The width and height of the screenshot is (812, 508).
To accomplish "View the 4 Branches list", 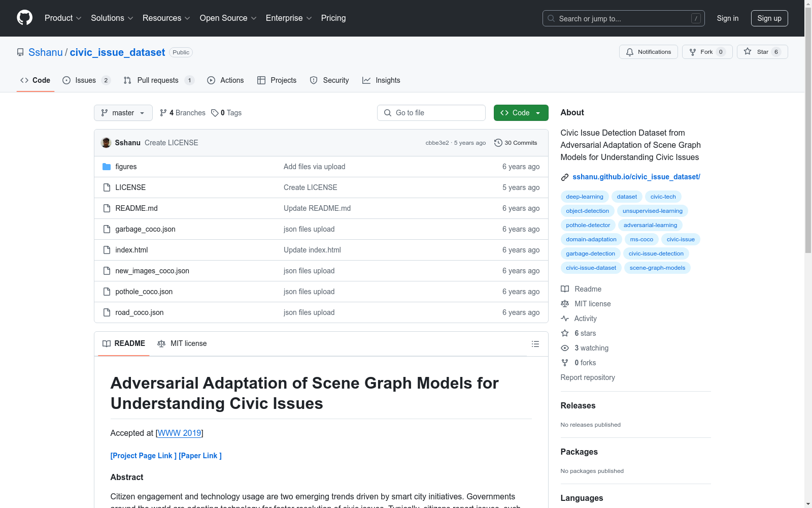I will 183,113.
